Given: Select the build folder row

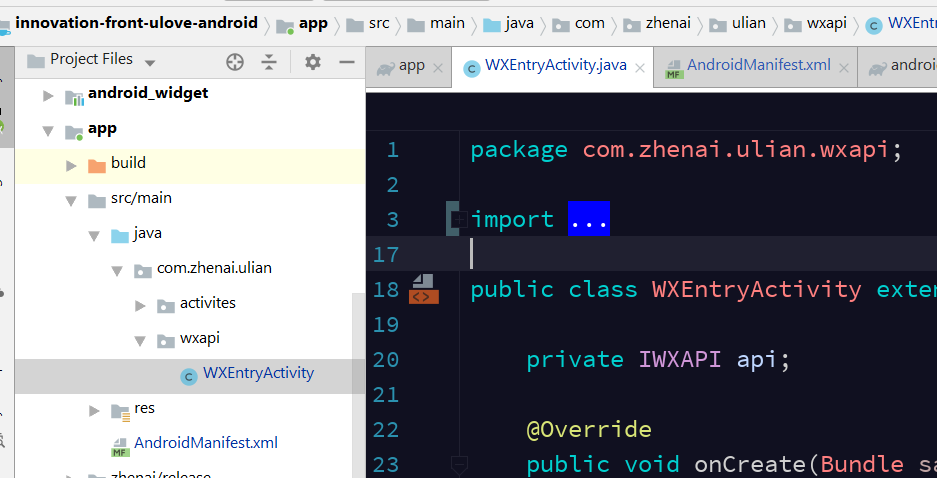Looking at the screenshot, I should coord(190,166).
